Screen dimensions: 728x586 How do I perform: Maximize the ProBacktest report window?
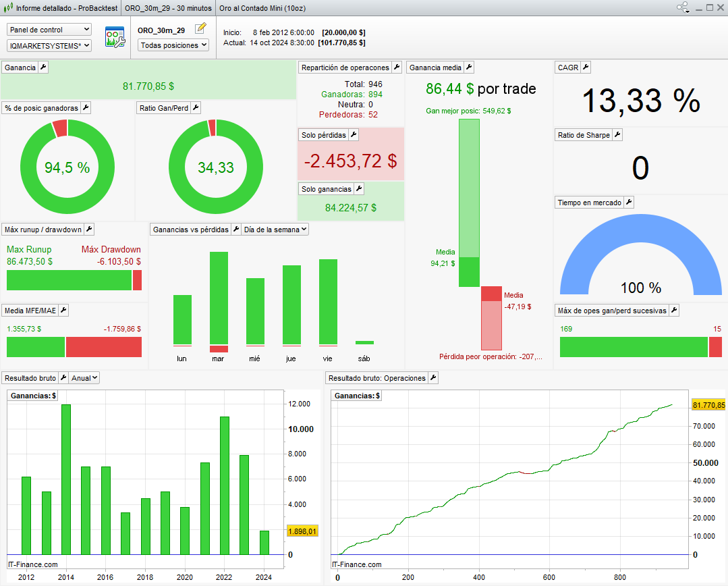coord(710,8)
